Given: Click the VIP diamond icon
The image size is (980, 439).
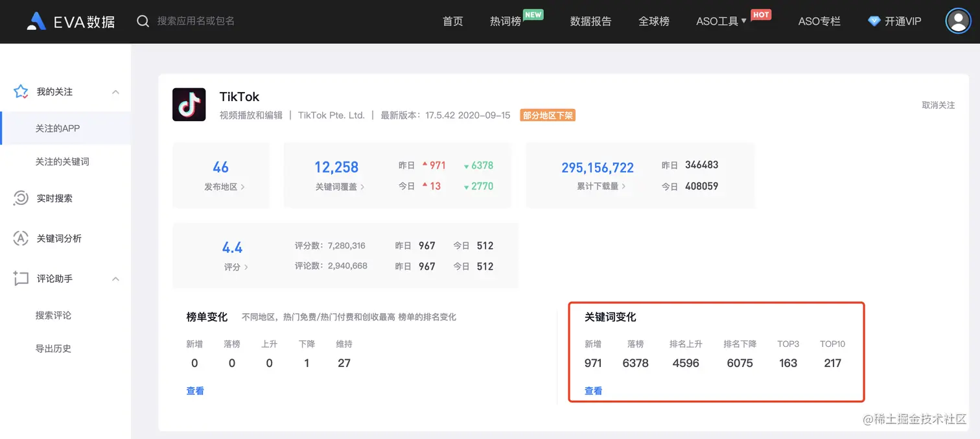Looking at the screenshot, I should pyautogui.click(x=874, y=21).
